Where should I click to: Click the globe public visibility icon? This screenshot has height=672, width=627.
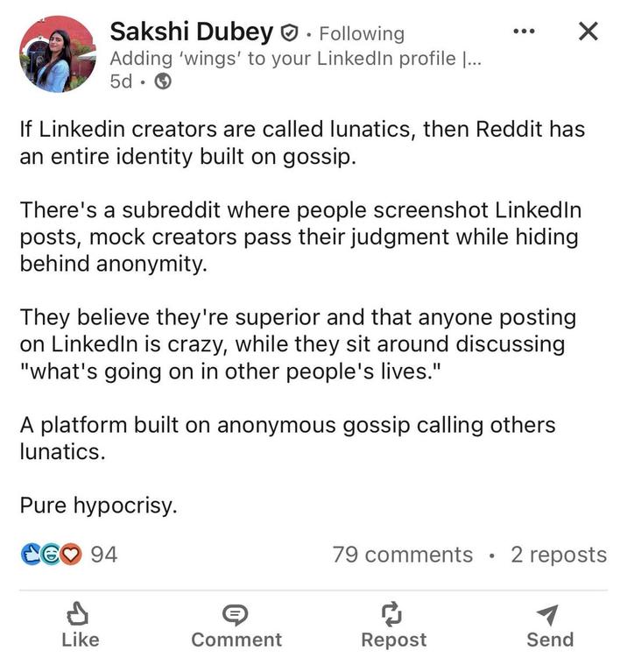click(x=163, y=82)
